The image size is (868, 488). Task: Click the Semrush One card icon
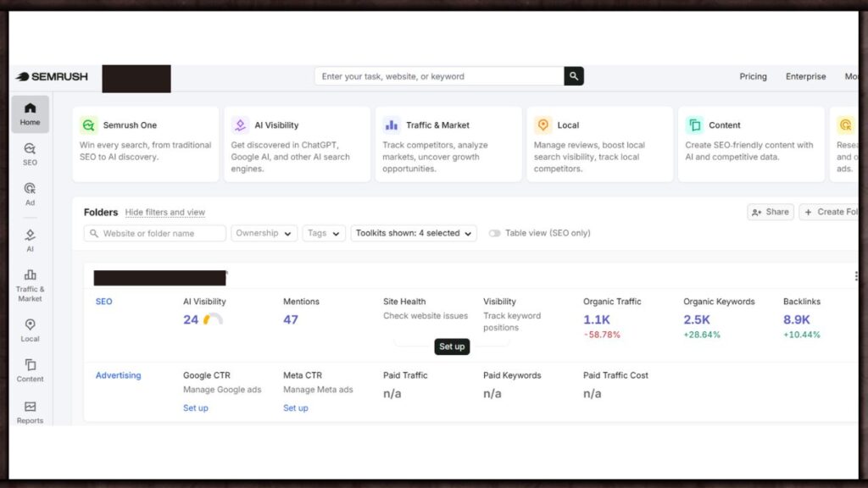point(88,125)
